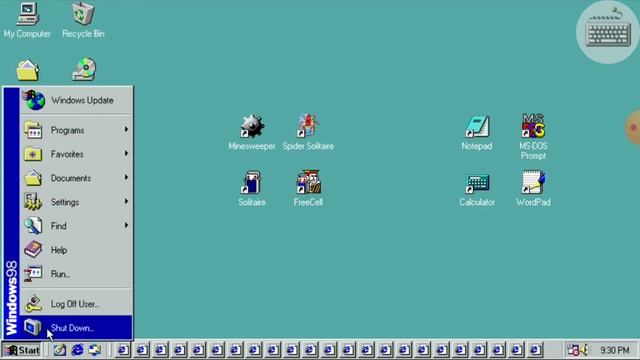Open the Documents menu entry

(x=76, y=178)
